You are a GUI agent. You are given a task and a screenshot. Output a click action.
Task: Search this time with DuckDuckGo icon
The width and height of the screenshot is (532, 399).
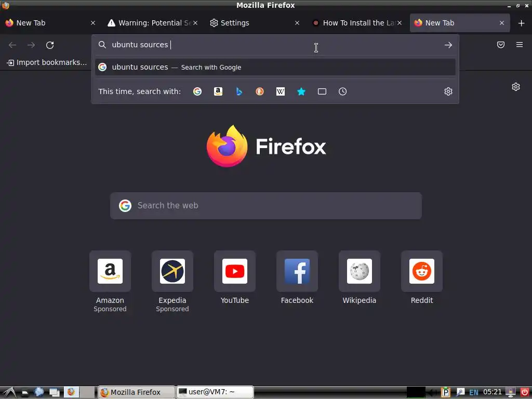tap(260, 91)
